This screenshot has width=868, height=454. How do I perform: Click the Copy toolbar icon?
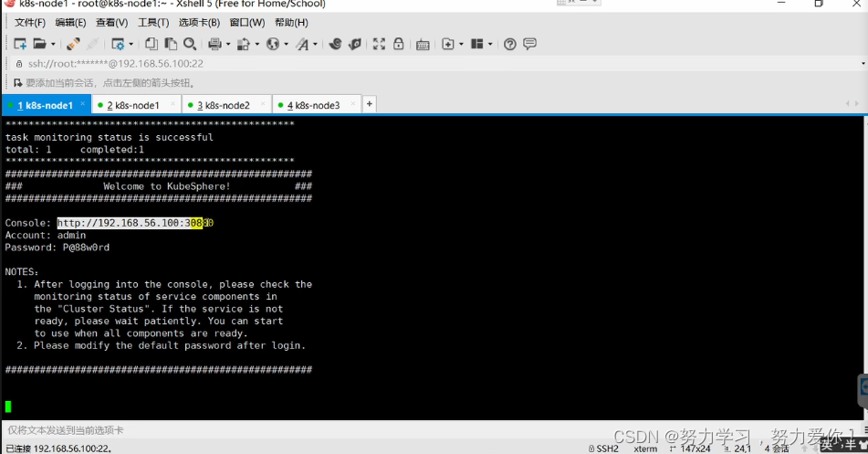152,44
